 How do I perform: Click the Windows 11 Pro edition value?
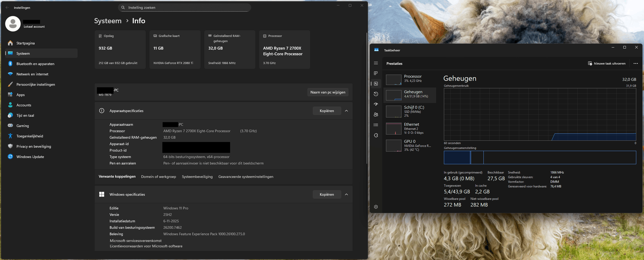point(176,208)
